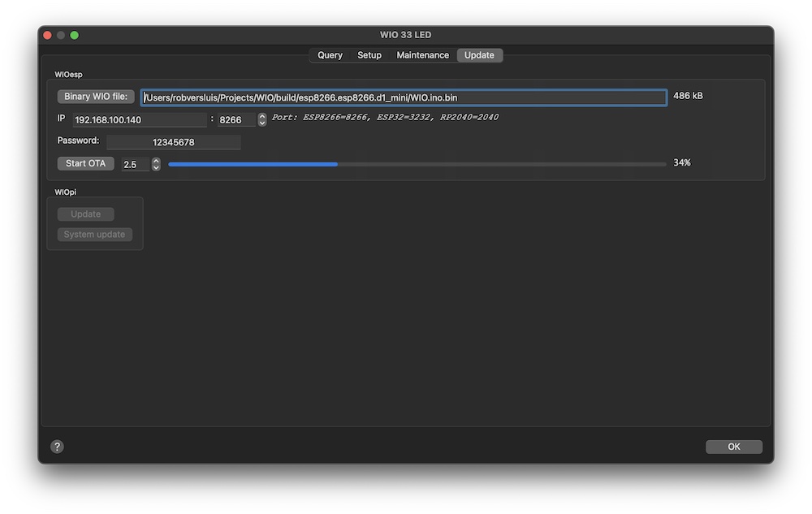
Task: Decrement the 2.5 value with the down arrow
Action: 156,168
